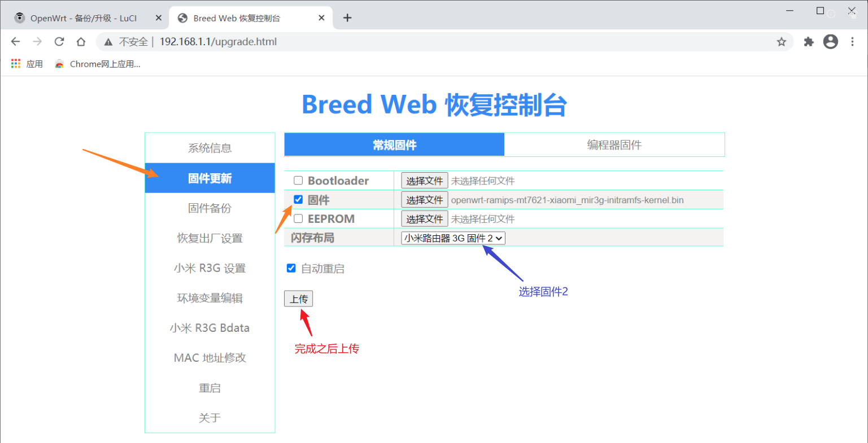Bookmark this page with the star icon

[x=782, y=42]
